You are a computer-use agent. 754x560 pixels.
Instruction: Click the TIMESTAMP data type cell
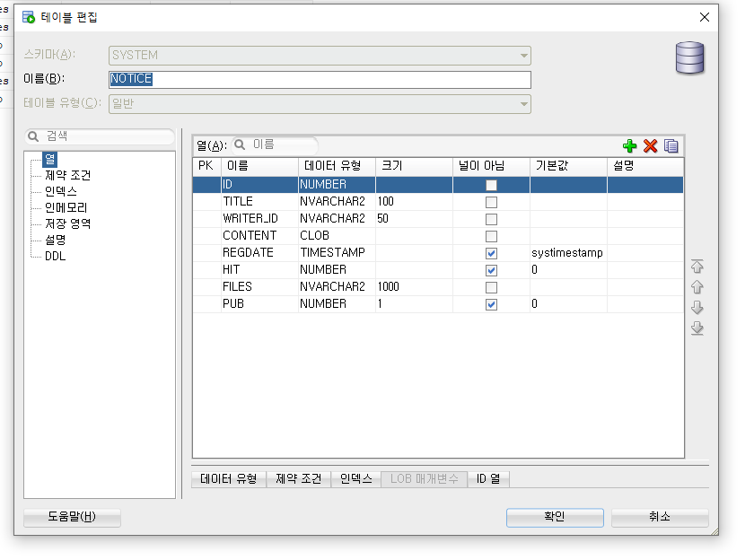[x=337, y=253]
